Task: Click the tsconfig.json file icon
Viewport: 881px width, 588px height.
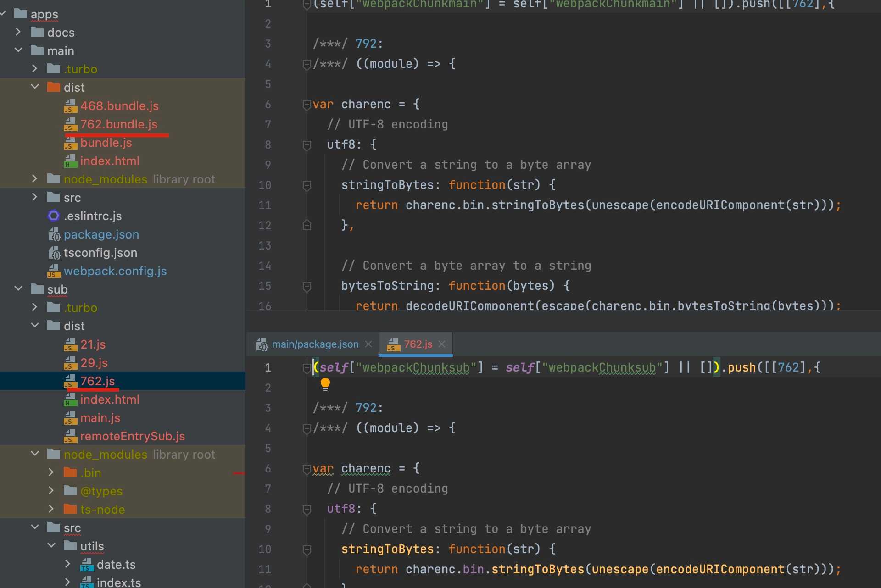Action: (54, 253)
